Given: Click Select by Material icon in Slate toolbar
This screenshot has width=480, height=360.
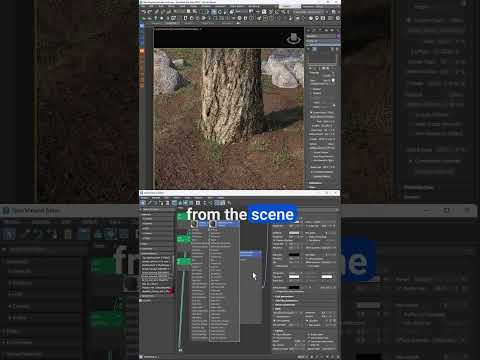Looking at the screenshot, I should coord(229,203).
